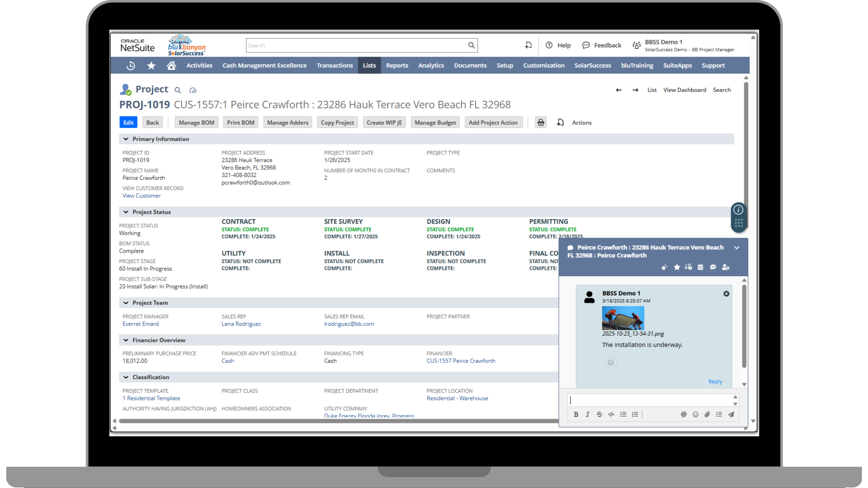Open the SolarSuccess menu
This screenshot has width=868, height=488.
[x=593, y=66]
